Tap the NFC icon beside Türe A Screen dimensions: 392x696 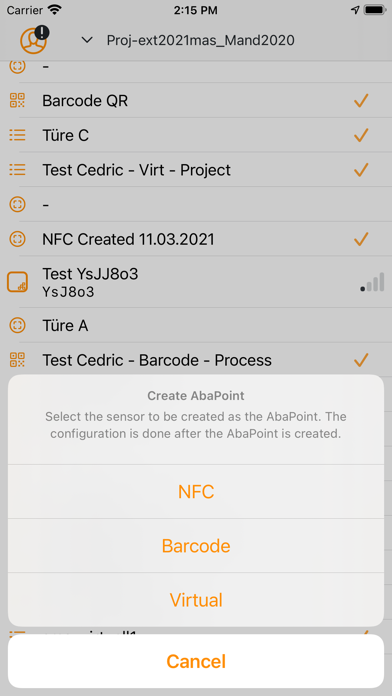(x=17, y=326)
